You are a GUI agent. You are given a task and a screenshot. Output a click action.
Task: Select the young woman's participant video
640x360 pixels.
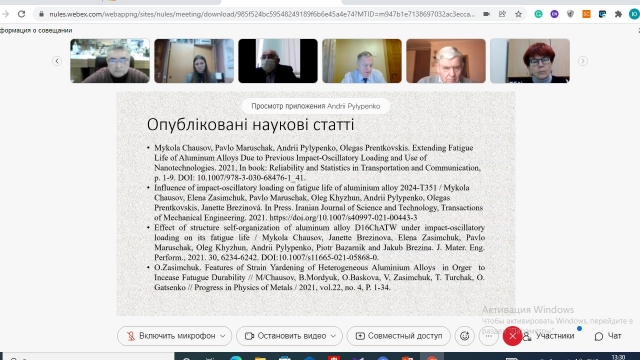(x=194, y=61)
